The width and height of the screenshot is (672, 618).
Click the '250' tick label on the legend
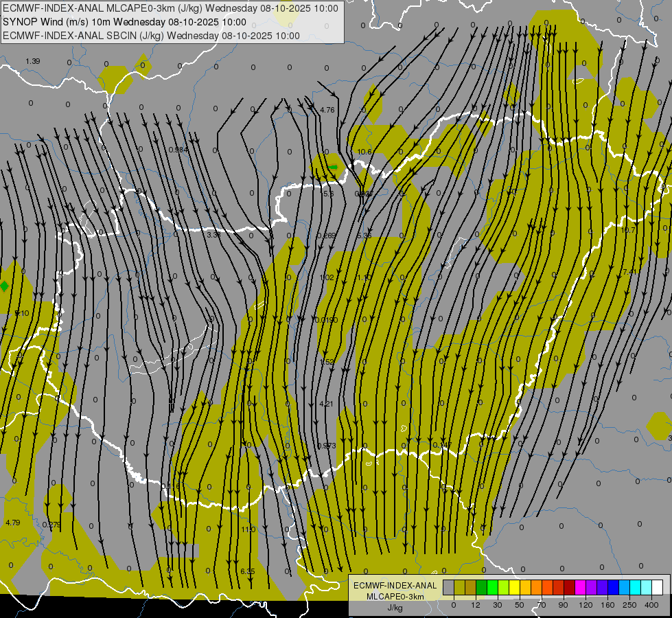629,605
